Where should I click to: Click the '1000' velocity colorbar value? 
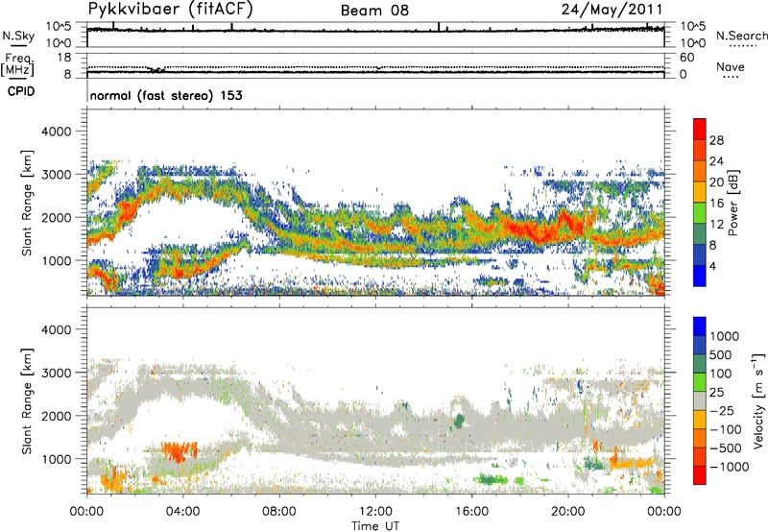point(725,336)
